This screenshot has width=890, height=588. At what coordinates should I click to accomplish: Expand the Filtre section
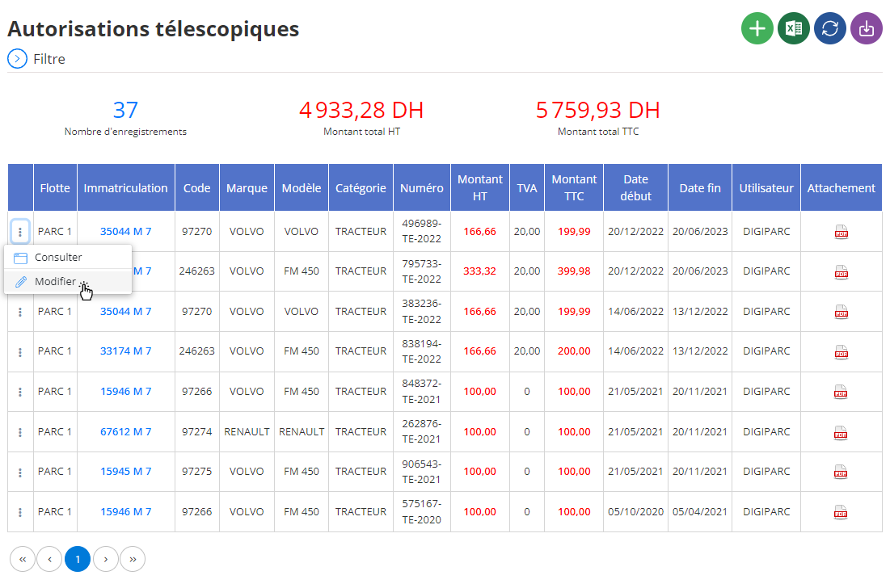click(18, 58)
